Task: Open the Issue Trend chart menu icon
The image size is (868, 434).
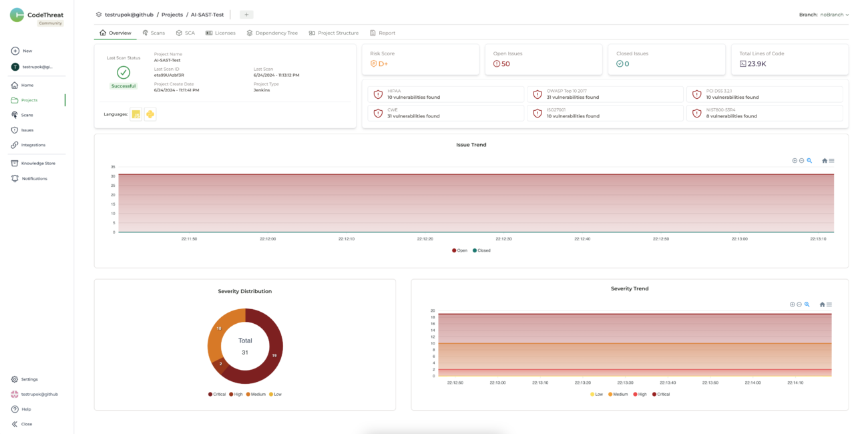Action: [x=831, y=160]
